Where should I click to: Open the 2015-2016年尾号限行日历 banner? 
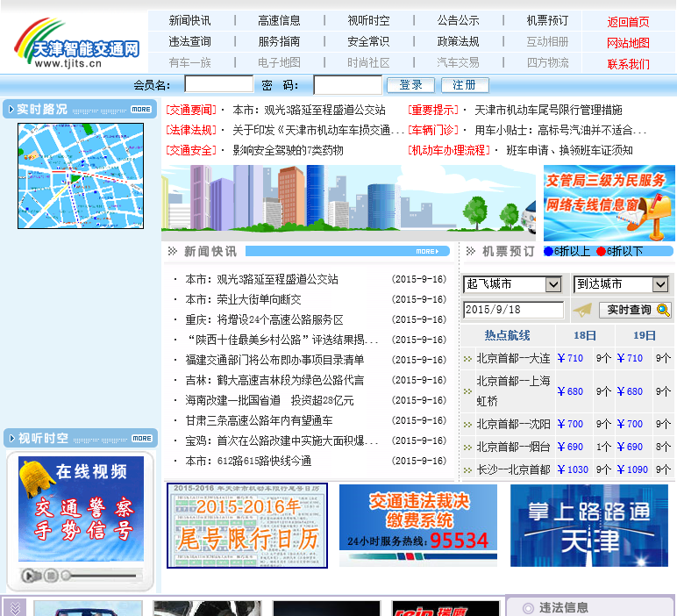coord(247,526)
